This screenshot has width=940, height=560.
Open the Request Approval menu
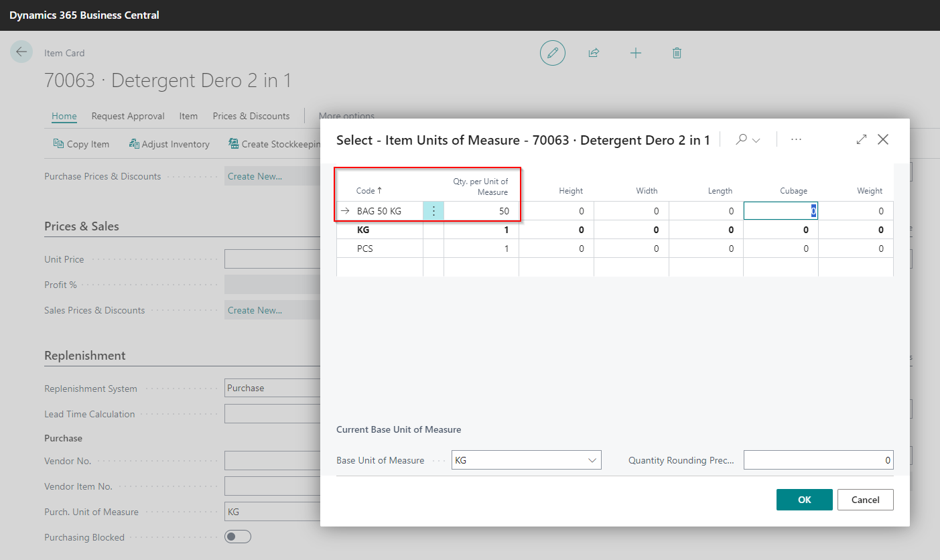pyautogui.click(x=128, y=116)
